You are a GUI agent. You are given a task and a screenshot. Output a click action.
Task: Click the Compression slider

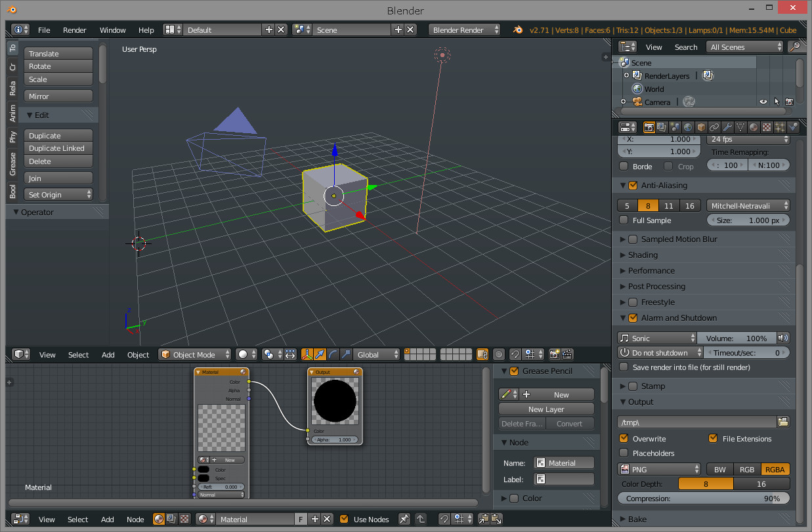703,499
